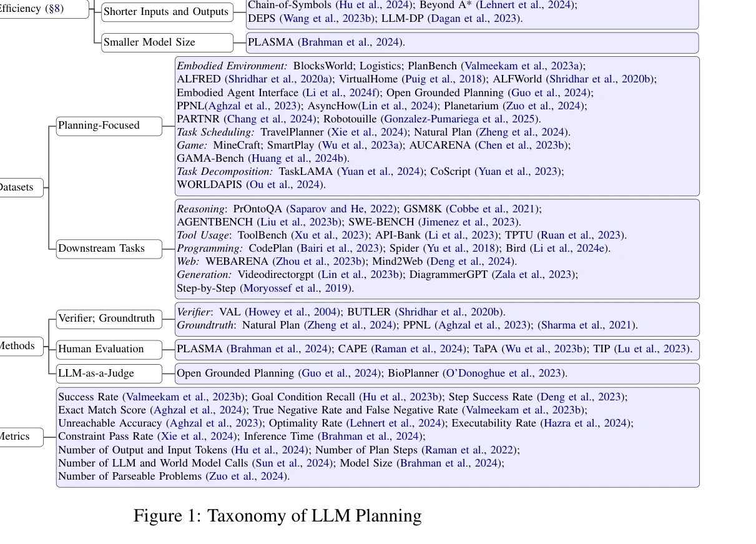Open the Chen et al., 2023b AUCARENA citation
The width and height of the screenshot is (756, 544).
(x=521, y=145)
